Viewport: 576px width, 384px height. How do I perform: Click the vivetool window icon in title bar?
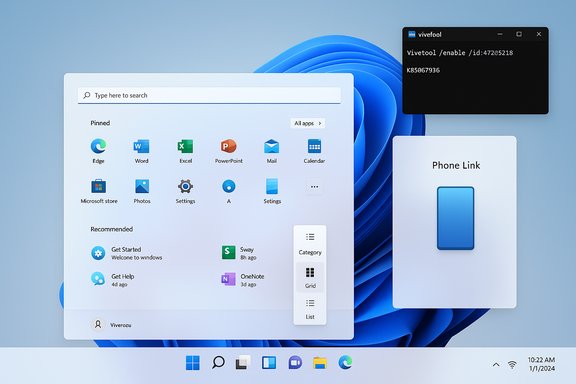[412, 34]
